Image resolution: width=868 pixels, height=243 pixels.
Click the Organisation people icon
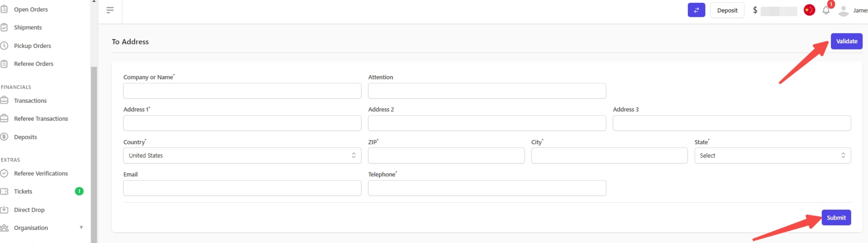(x=4, y=228)
